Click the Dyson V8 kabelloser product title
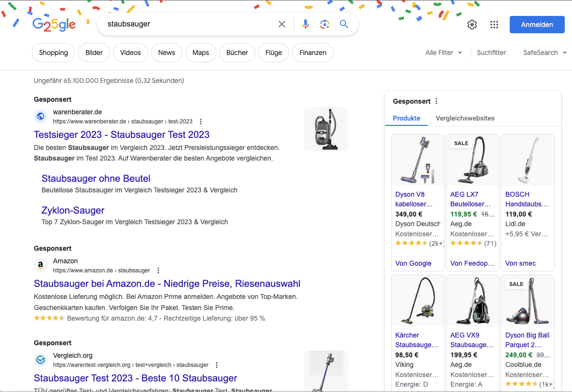Image resolution: width=572 pixels, height=392 pixels. tap(414, 199)
